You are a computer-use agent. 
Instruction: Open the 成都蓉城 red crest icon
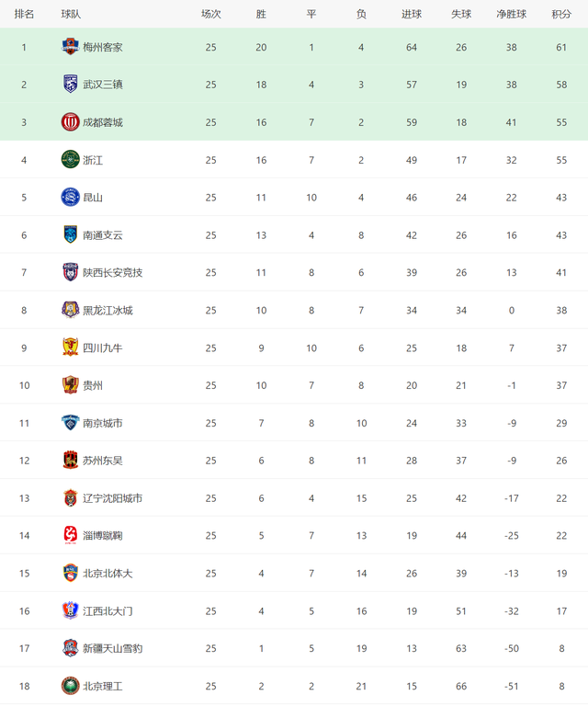point(70,122)
